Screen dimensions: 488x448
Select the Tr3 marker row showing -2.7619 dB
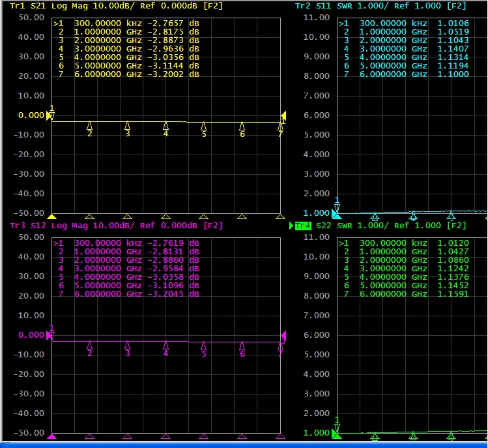[126, 243]
